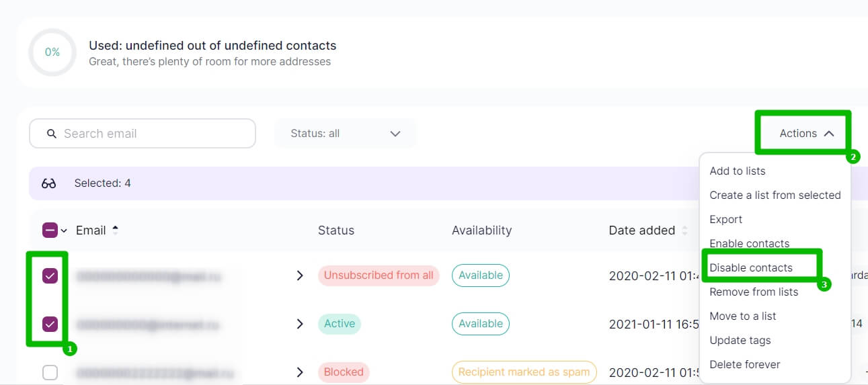Click the Blocked status badge
868x385 pixels.
click(x=344, y=372)
